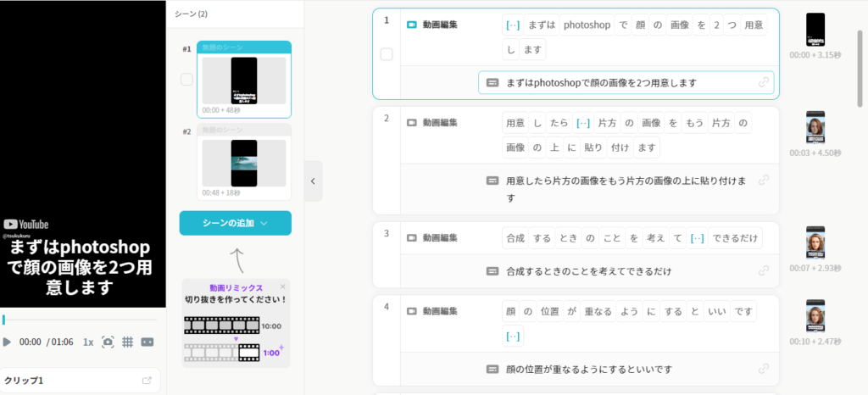Open thumbnail at 00:03 + 4.50秒
Screen dimensions: 868x395
[815, 127]
